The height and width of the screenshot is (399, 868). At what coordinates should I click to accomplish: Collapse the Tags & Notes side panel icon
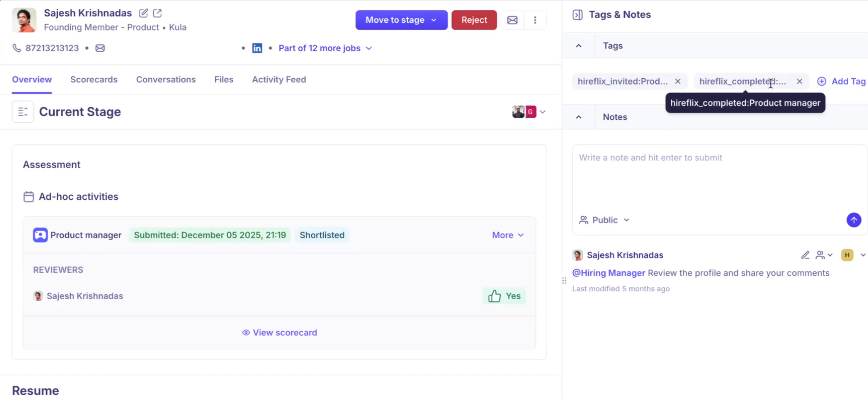577,15
